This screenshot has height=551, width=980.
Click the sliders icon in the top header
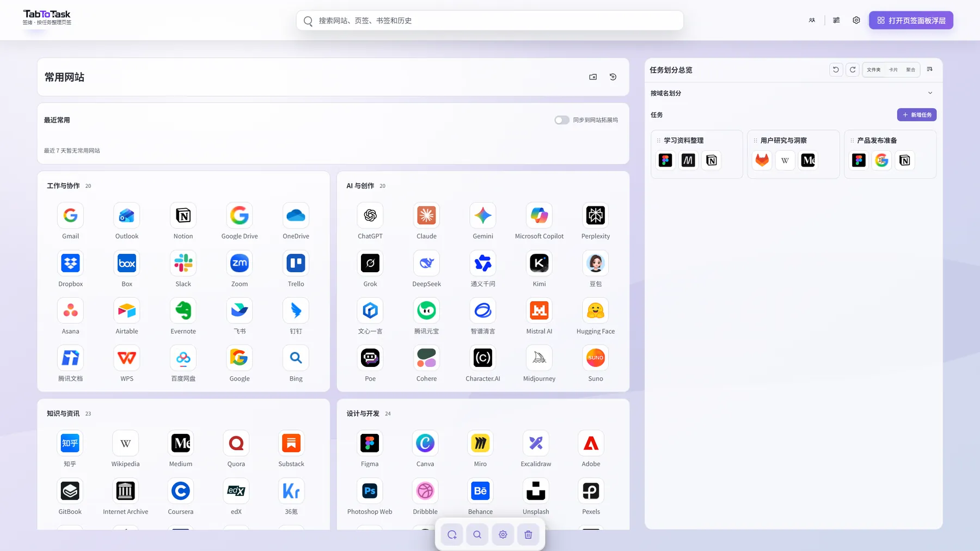[836, 20]
